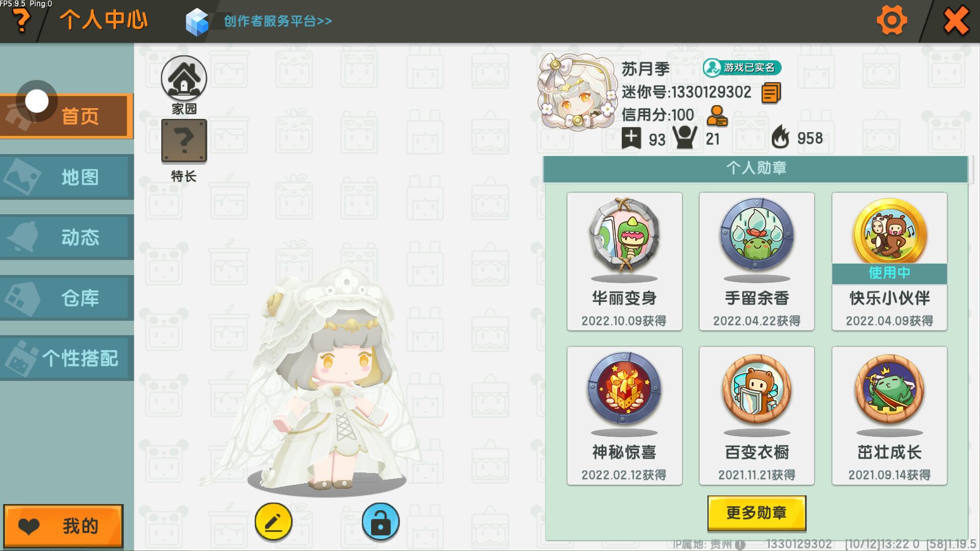Image resolution: width=980 pixels, height=551 pixels.
Task: Click the orange settings gear icon
Action: click(x=892, y=21)
